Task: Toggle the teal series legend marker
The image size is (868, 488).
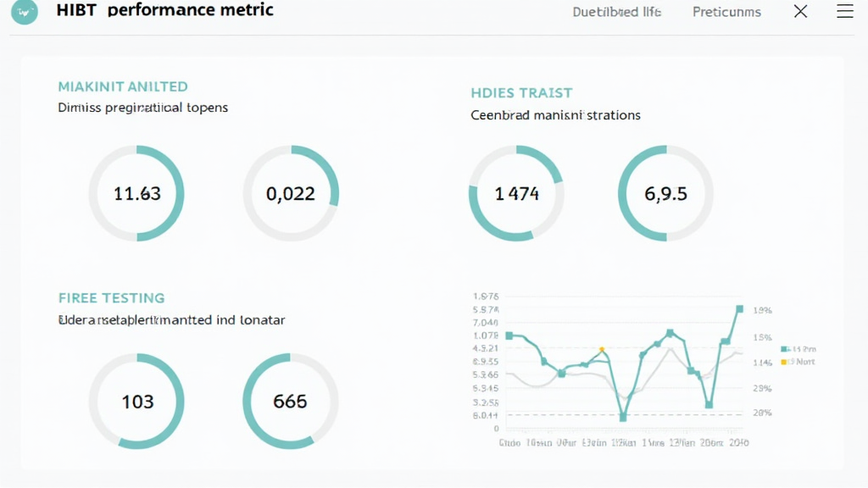Action: click(784, 349)
